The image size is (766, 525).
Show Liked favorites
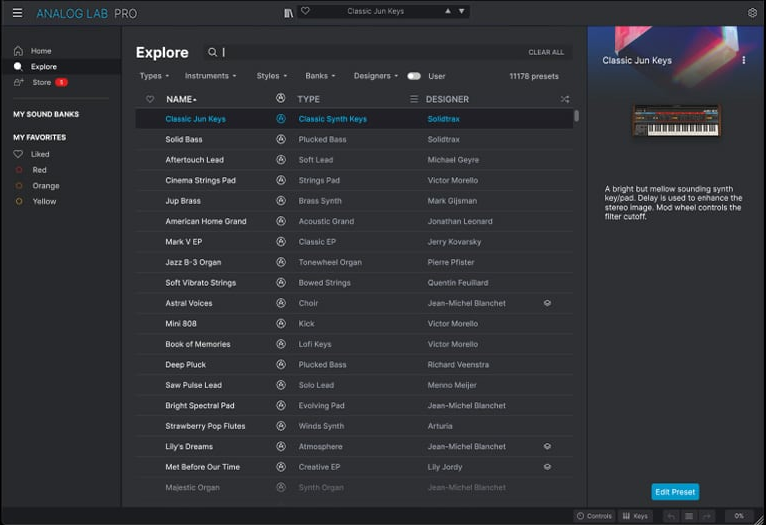(x=40, y=154)
